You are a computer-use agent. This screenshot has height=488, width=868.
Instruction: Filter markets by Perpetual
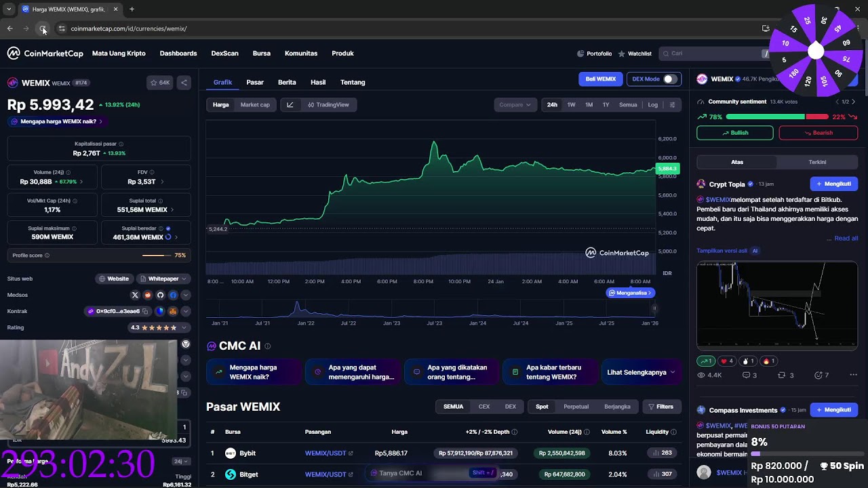click(x=576, y=407)
